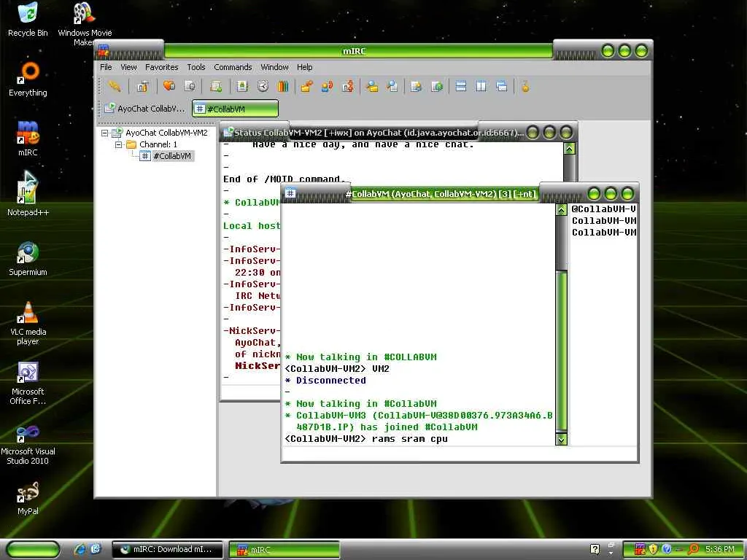Click the Start button on the taskbar
The width and height of the screenshot is (747, 560).
tap(34, 550)
